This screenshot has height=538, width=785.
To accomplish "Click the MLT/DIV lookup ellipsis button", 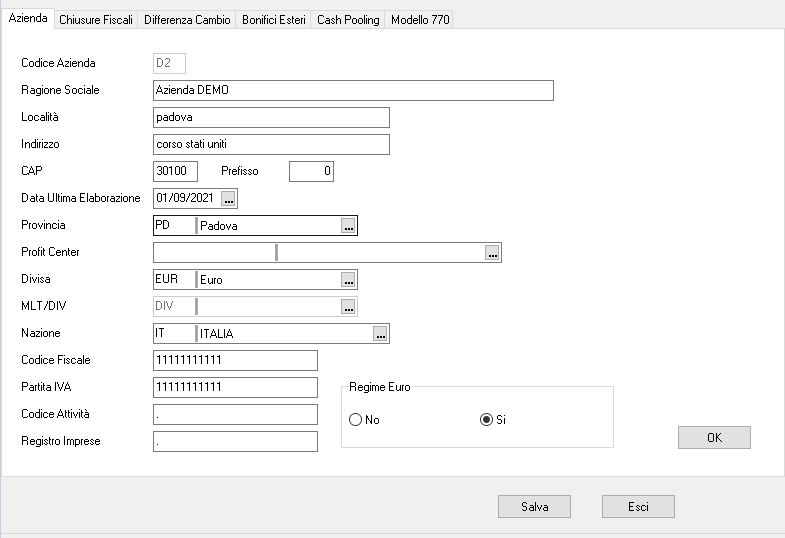I will [x=348, y=307].
